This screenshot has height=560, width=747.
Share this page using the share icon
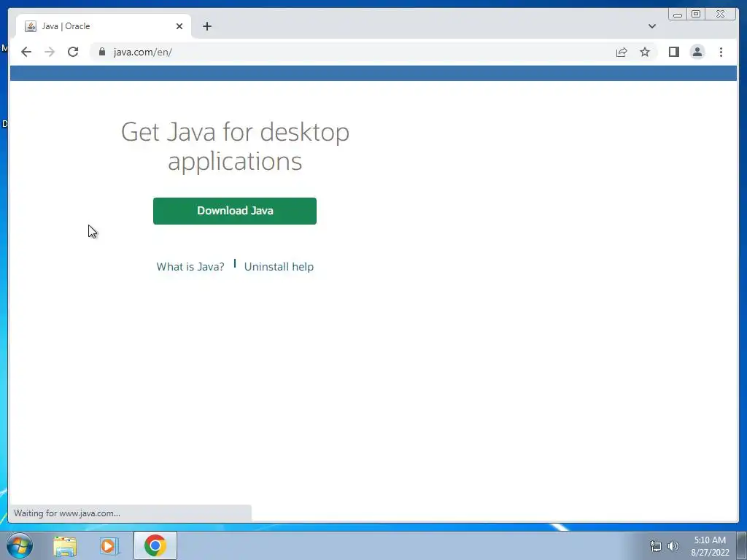pos(622,52)
